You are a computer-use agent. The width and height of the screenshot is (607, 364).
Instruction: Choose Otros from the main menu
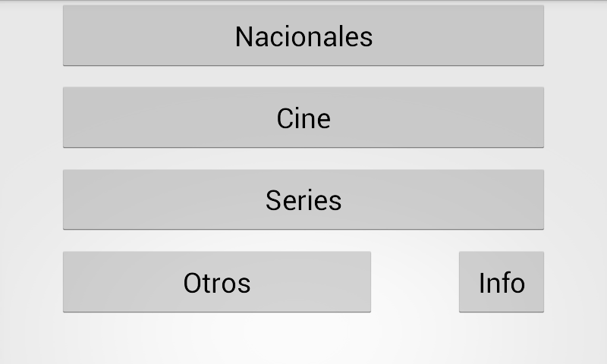coord(217,282)
